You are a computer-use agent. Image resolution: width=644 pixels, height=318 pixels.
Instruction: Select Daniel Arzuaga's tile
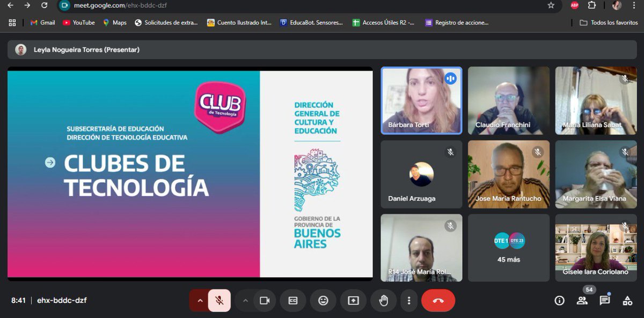(x=421, y=175)
